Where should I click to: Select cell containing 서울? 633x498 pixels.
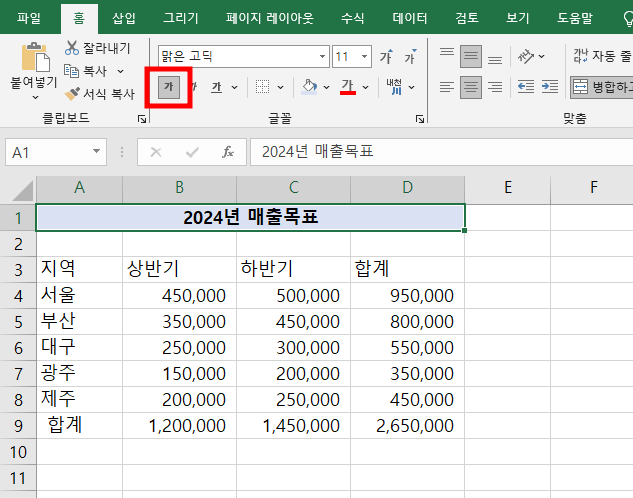80,296
